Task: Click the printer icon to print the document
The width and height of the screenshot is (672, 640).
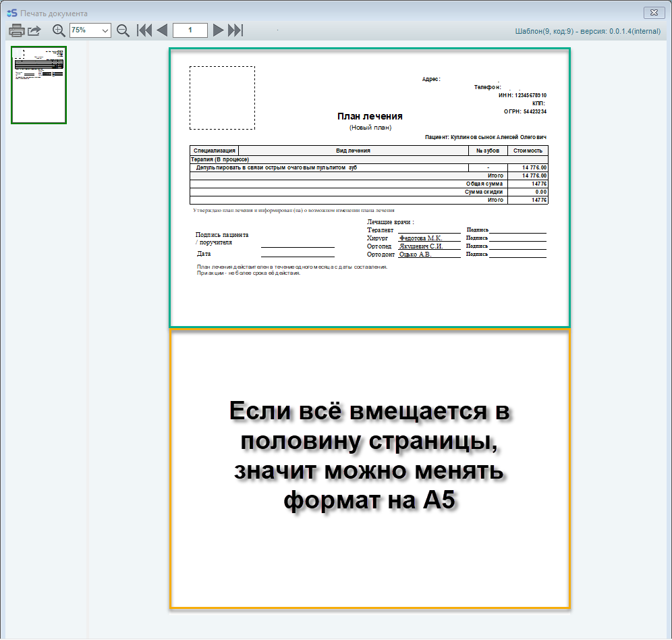Action: tap(16, 30)
